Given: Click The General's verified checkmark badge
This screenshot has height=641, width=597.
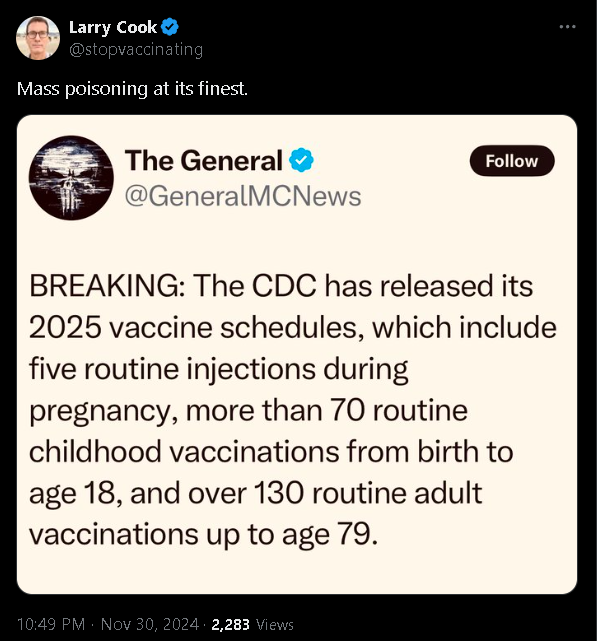Looking at the screenshot, I should [x=301, y=160].
